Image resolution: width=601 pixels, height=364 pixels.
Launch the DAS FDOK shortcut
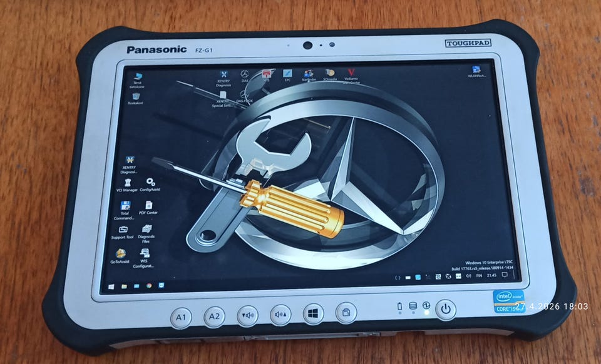[x=244, y=97]
